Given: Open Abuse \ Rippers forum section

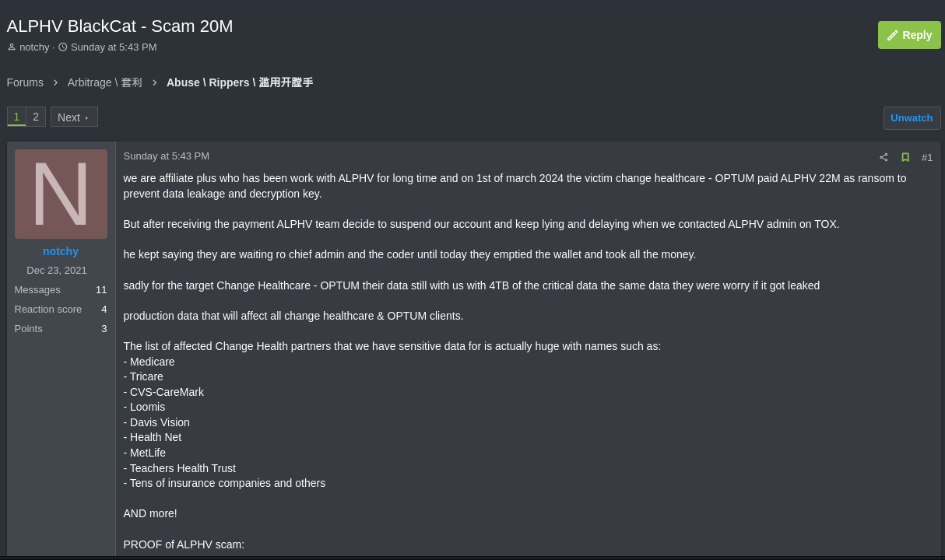Looking at the screenshot, I should coord(239,82).
